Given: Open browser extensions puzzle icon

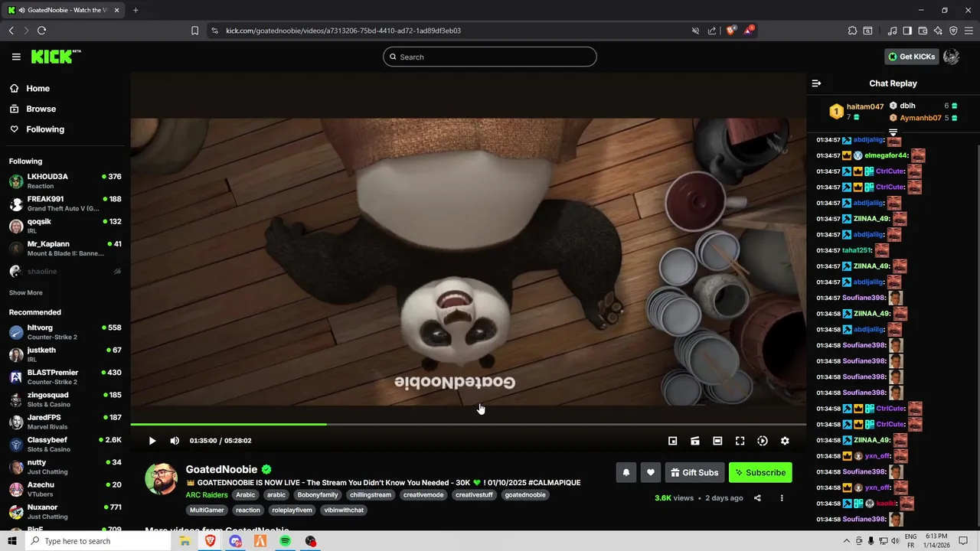Looking at the screenshot, I should (x=852, y=31).
